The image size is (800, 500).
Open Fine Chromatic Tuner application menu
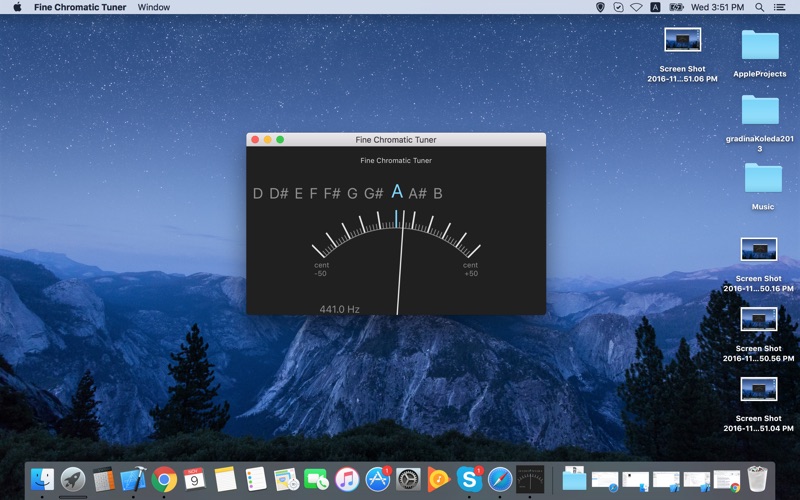coord(80,7)
